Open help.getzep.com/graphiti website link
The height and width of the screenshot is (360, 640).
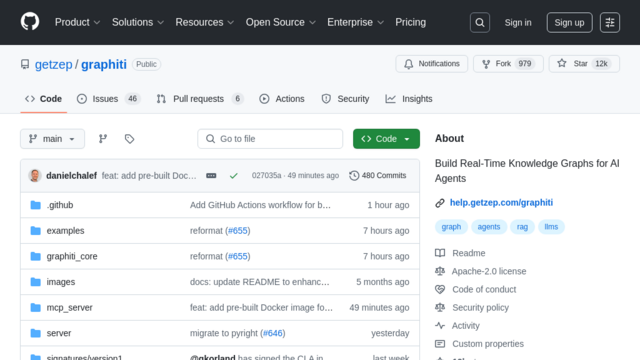point(501,203)
